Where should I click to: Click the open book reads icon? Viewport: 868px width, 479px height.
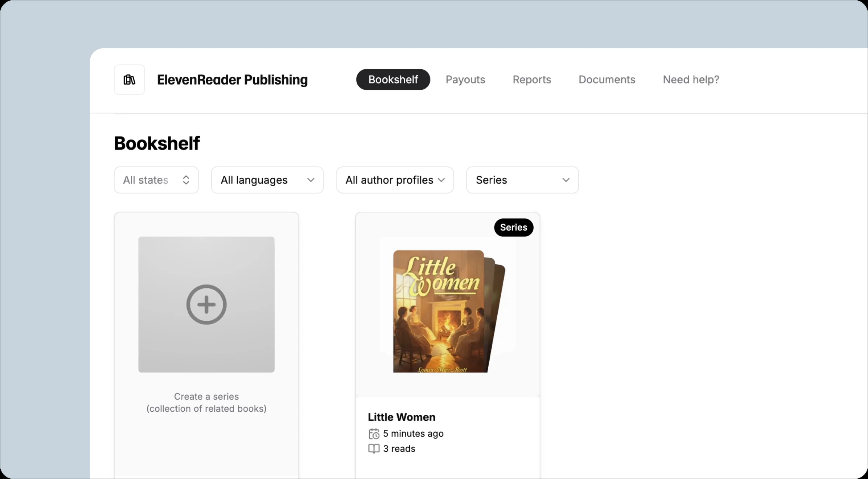pos(374,449)
